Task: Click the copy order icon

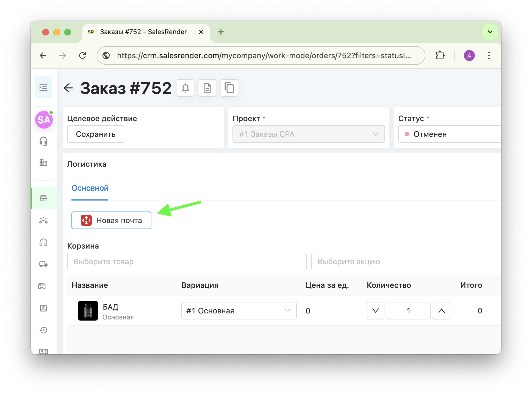Action: pos(229,88)
